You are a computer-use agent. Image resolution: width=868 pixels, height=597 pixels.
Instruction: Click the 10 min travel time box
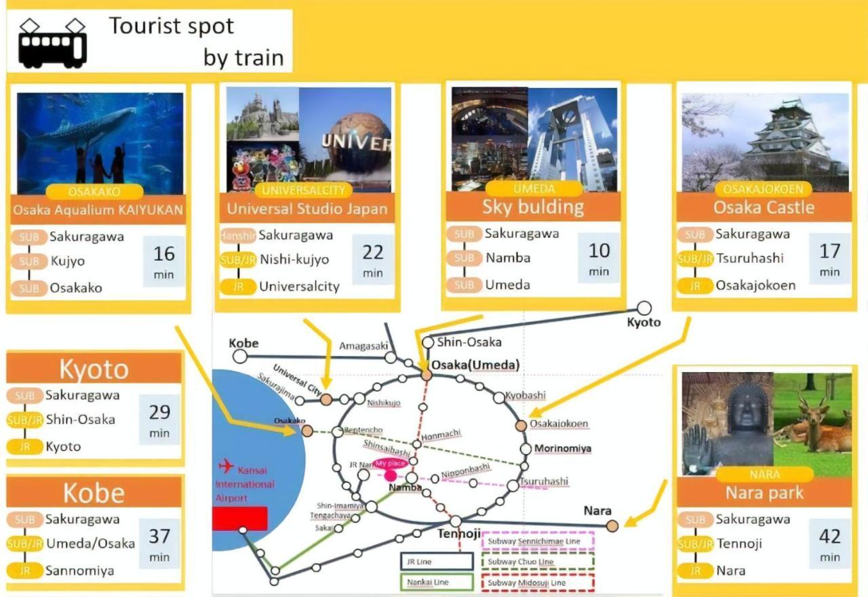tap(599, 258)
